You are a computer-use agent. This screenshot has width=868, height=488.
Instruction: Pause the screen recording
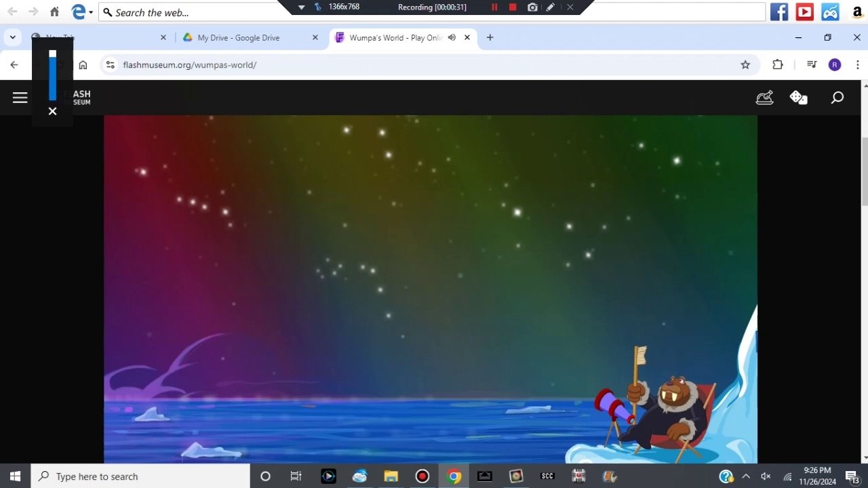pos(494,7)
